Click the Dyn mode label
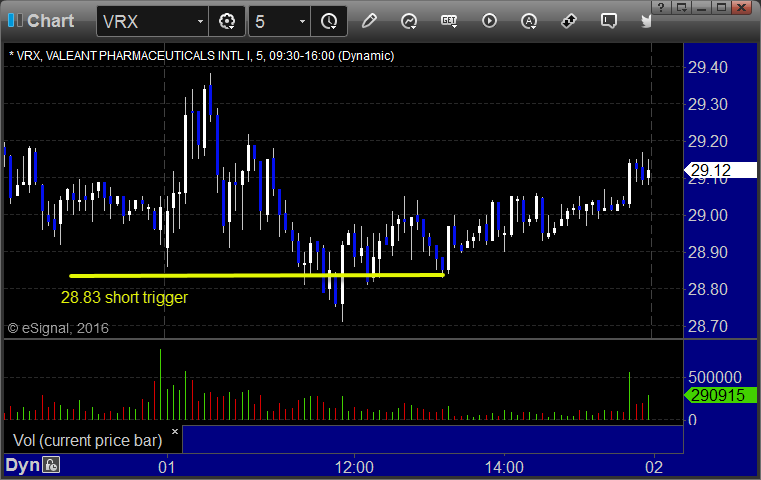This screenshot has width=761, height=480. 22,465
